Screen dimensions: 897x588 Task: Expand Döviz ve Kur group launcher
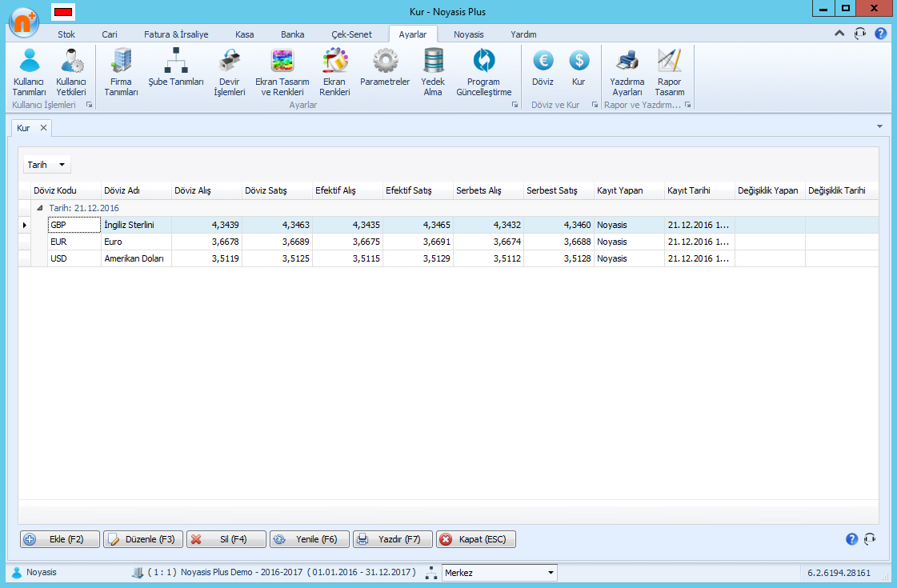click(595, 105)
